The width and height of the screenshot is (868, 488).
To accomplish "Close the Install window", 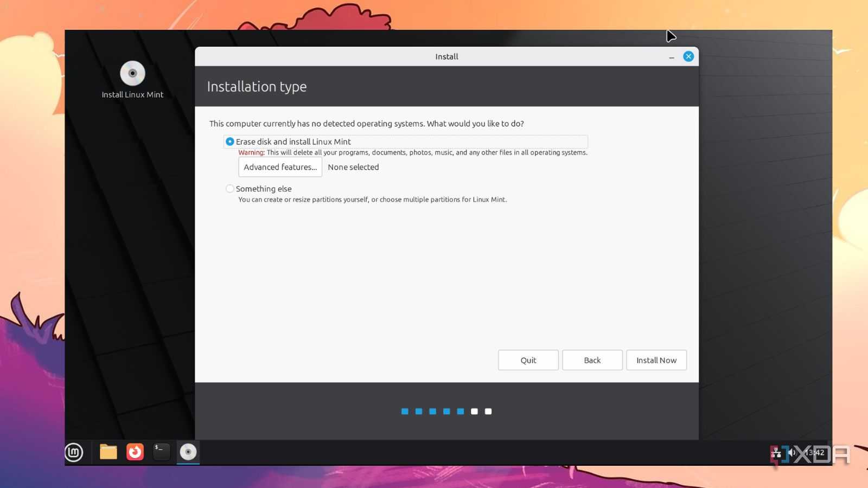I will (x=688, y=56).
